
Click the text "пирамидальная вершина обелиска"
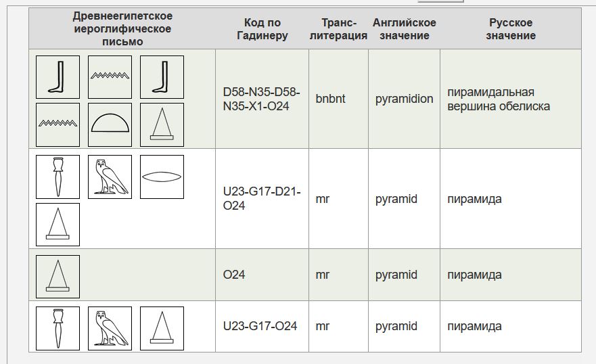coord(499,99)
